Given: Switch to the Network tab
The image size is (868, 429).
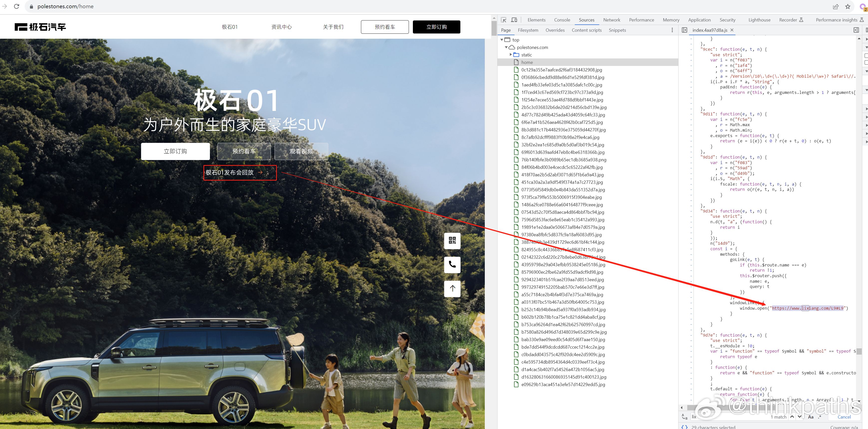Looking at the screenshot, I should point(612,20).
